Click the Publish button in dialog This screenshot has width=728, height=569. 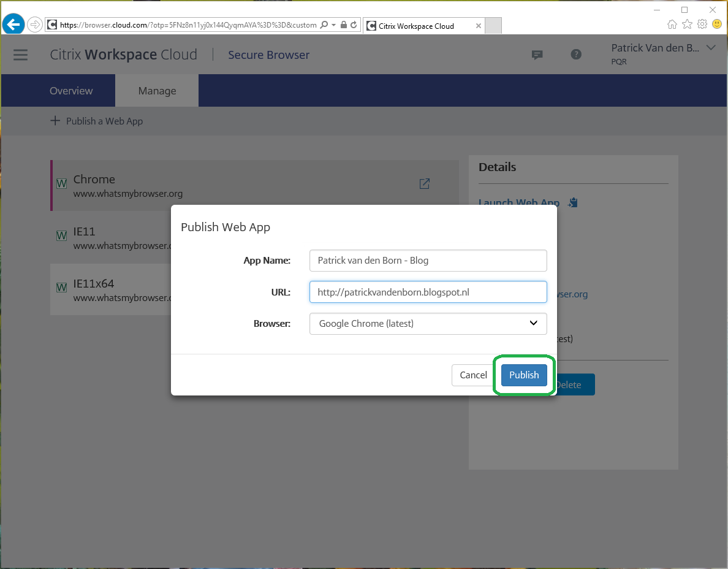coord(524,375)
